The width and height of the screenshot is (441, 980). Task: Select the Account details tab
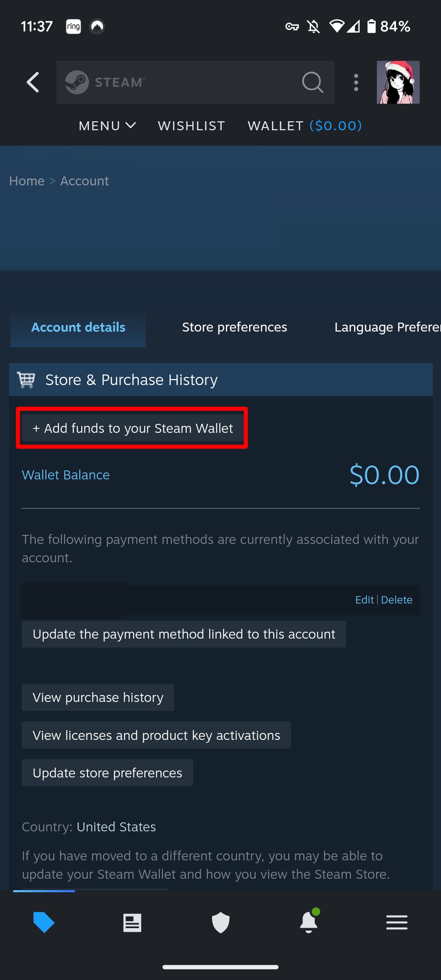[x=78, y=327]
